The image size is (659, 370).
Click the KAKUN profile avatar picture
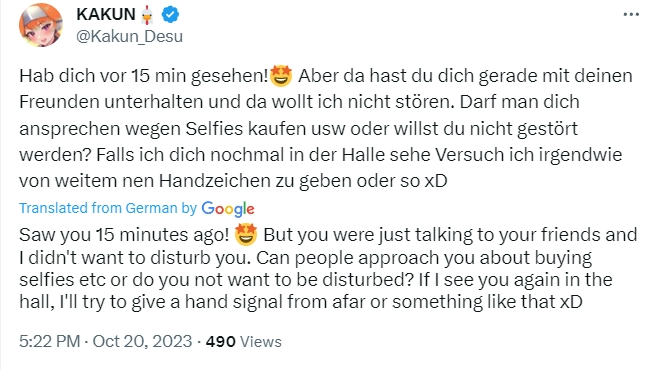[41, 25]
